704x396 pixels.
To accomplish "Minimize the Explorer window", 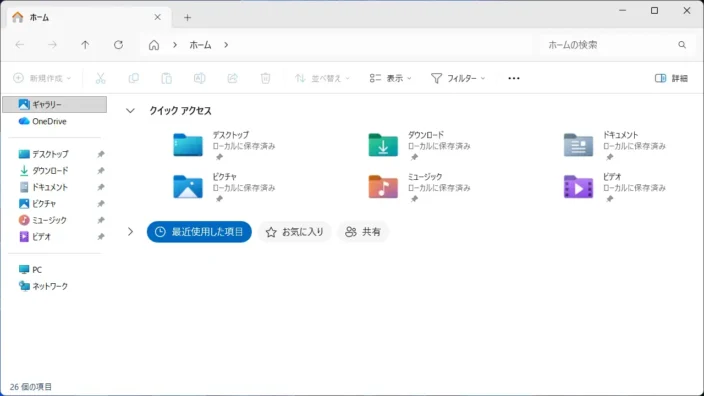I will point(622,10).
